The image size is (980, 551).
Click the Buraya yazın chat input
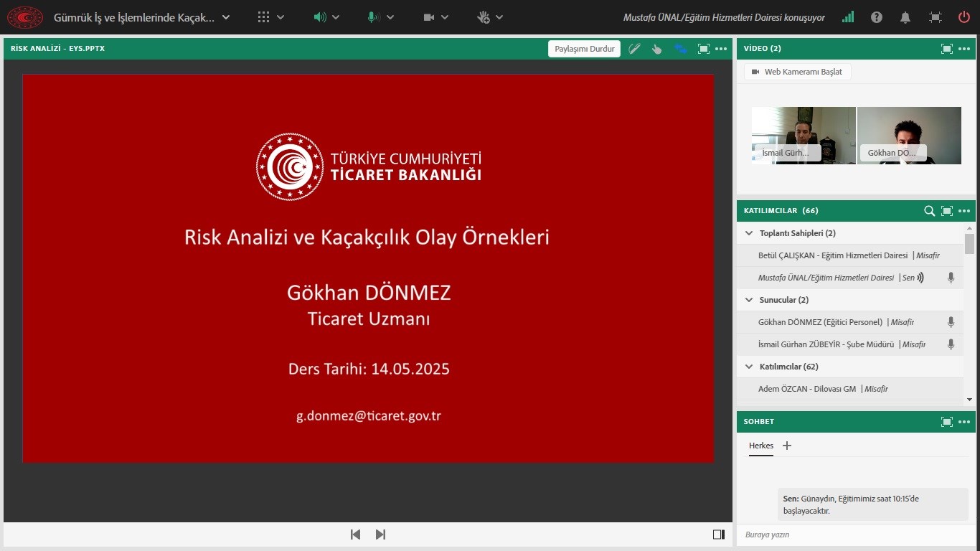pyautogui.click(x=856, y=534)
